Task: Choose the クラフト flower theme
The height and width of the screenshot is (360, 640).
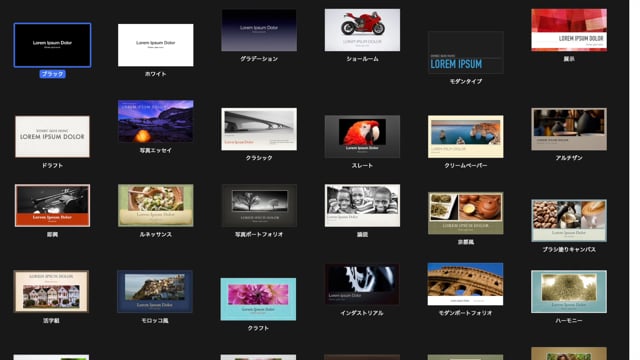Action: pos(258,299)
